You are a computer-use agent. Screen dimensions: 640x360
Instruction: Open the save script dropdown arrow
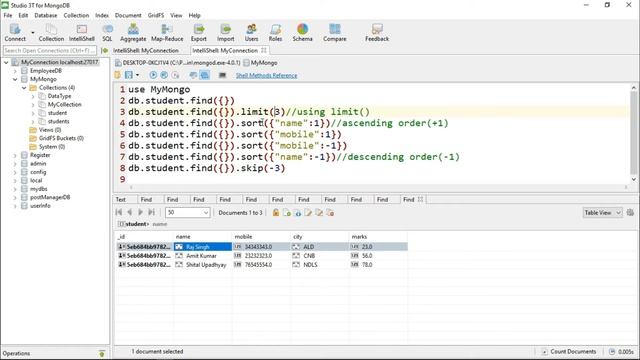(x=137, y=75)
